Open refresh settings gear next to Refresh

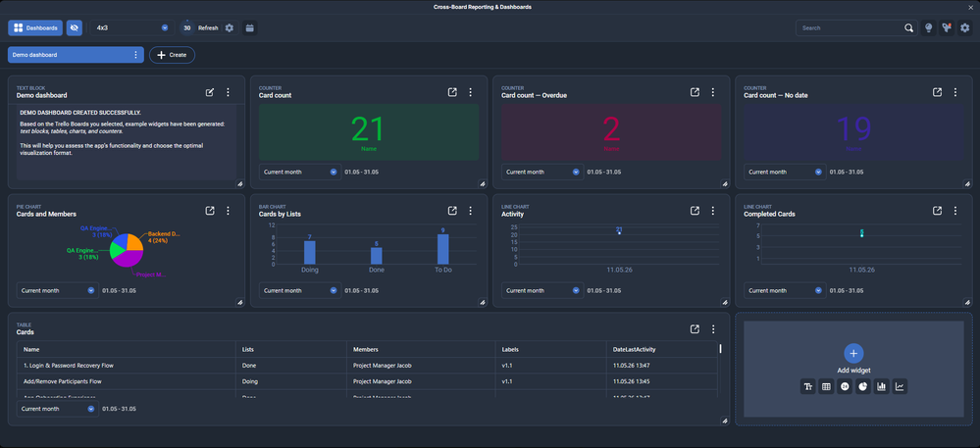coord(230,27)
